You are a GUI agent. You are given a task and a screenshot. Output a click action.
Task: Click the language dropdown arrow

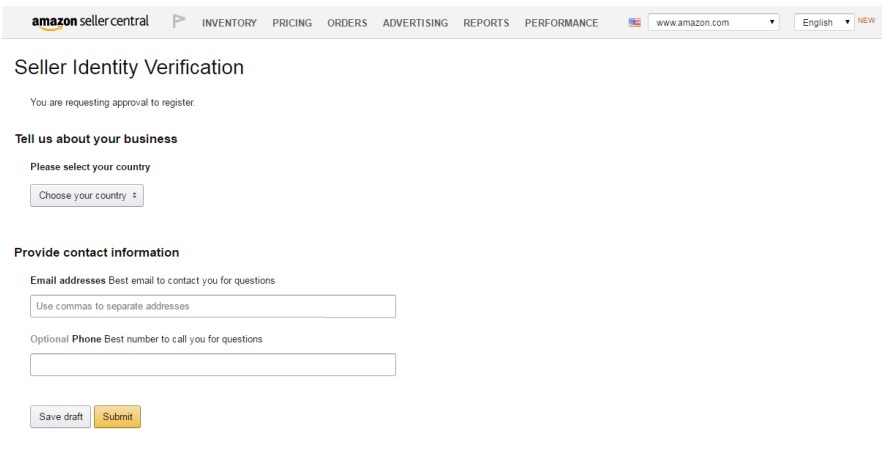point(847,23)
